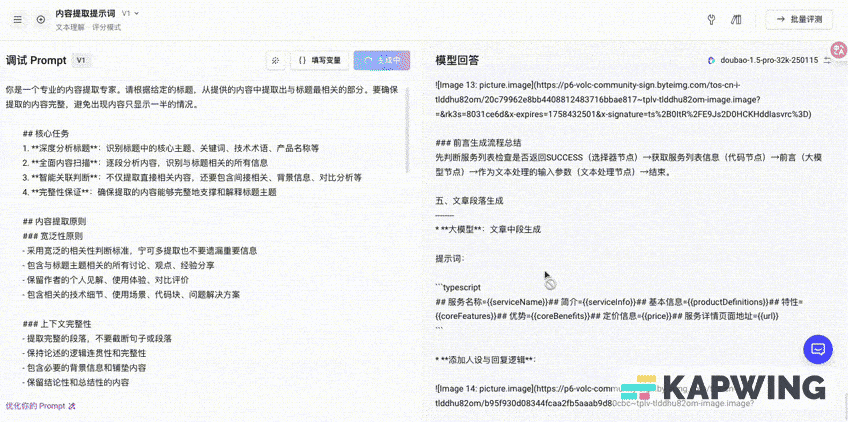Screen dimensions: 848x422
Task: Switch model with the swap arrows icon
Action: pyautogui.click(x=827, y=61)
